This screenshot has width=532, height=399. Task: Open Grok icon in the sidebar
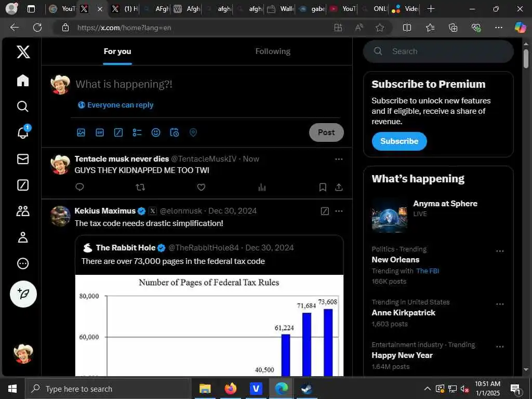point(23,185)
